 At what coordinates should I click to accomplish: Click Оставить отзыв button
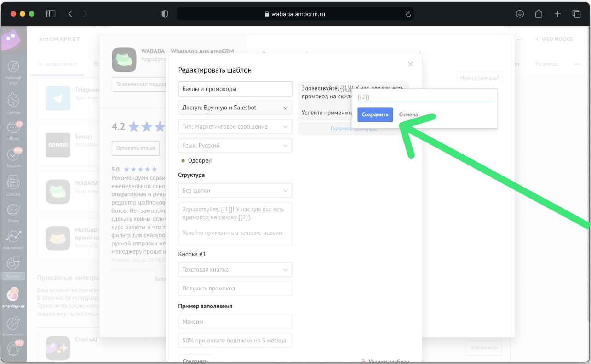(135, 148)
